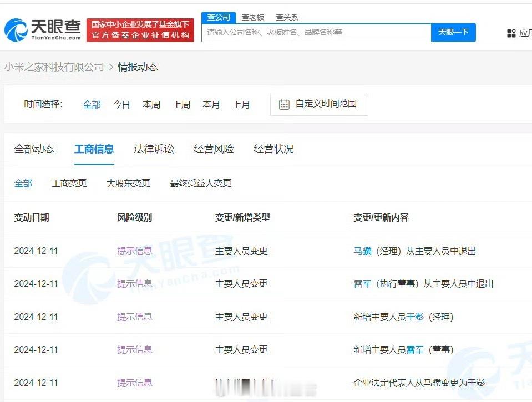Screen dimensions: 532x402
Task: Select 大股东变更 sub-filter
Action: [x=128, y=184]
